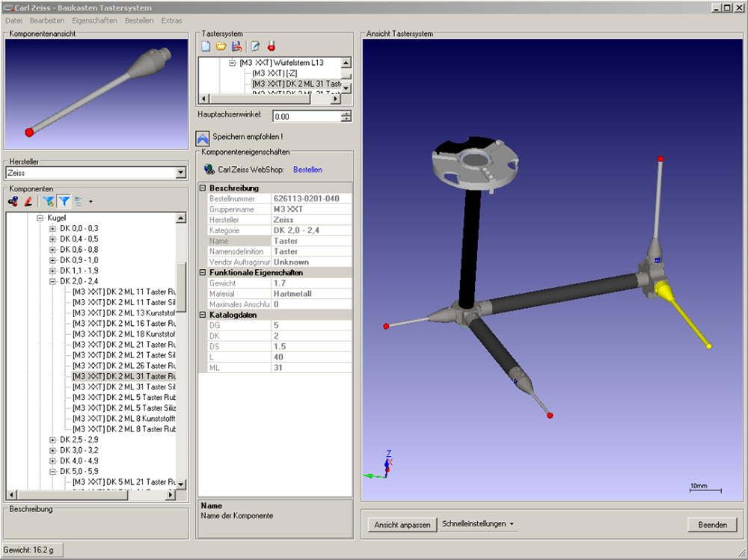The height and width of the screenshot is (560, 748).
Task: Create a new Tastersystem with the blank page icon
Action: pyautogui.click(x=206, y=46)
